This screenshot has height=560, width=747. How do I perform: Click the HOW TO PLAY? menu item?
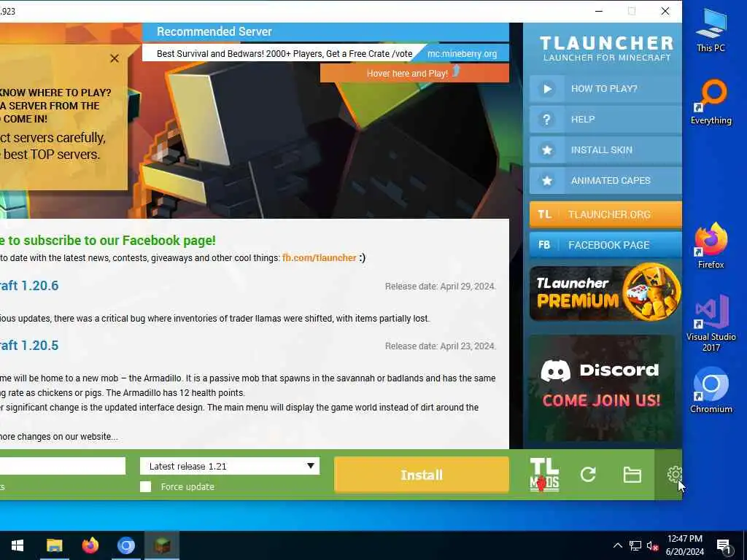click(605, 88)
